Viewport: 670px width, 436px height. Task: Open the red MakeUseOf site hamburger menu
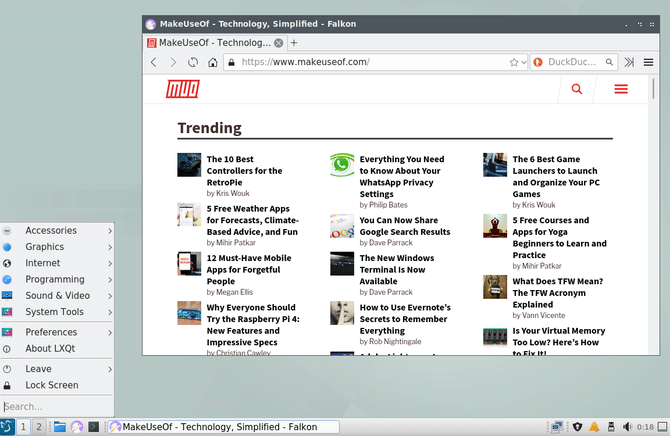pos(621,90)
